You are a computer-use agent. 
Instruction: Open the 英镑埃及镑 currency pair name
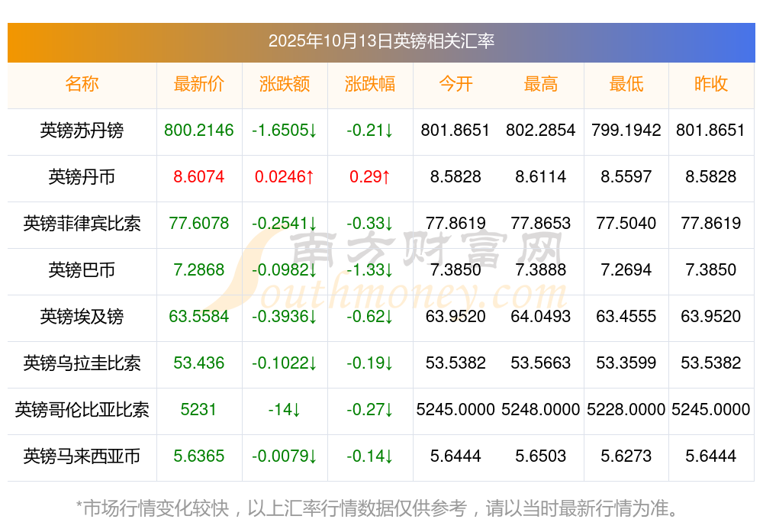pyautogui.click(x=82, y=317)
